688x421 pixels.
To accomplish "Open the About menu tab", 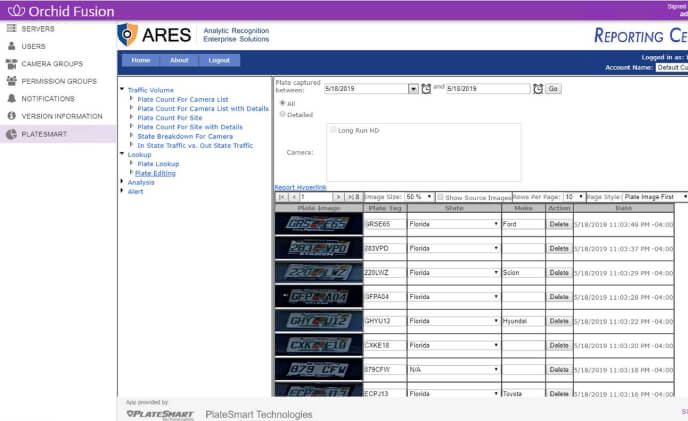I will tap(179, 60).
